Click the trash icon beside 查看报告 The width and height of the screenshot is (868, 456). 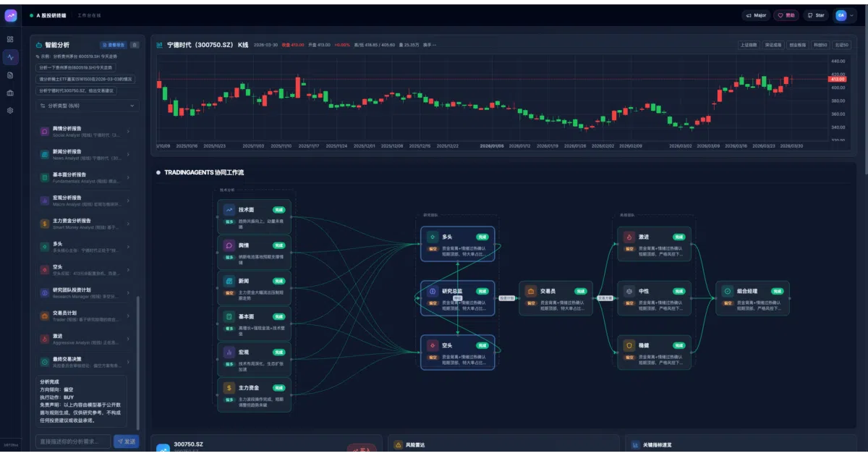(x=135, y=45)
